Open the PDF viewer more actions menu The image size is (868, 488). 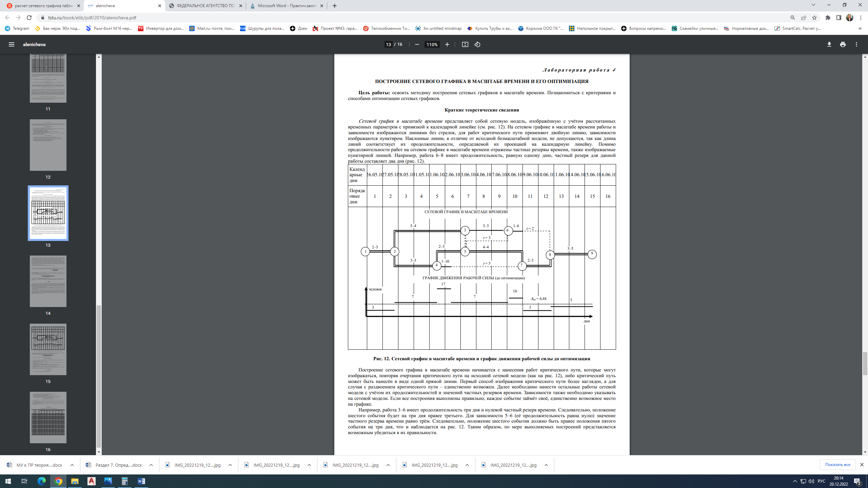856,44
